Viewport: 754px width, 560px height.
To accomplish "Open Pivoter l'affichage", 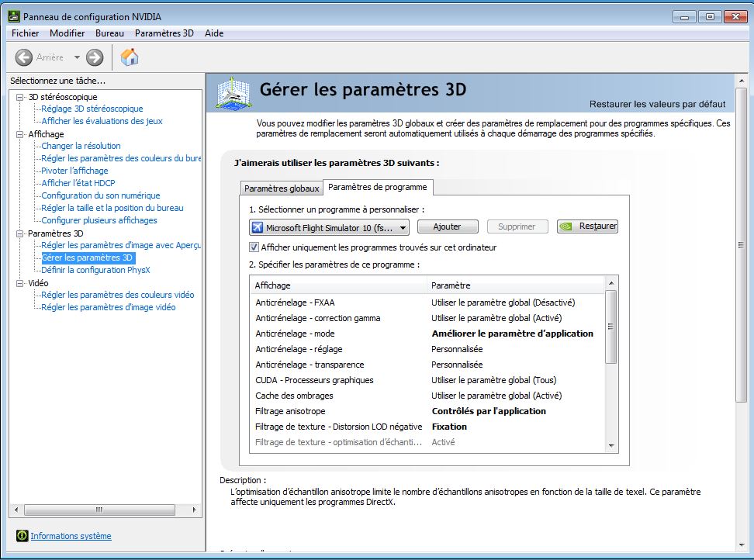I will tap(74, 171).
